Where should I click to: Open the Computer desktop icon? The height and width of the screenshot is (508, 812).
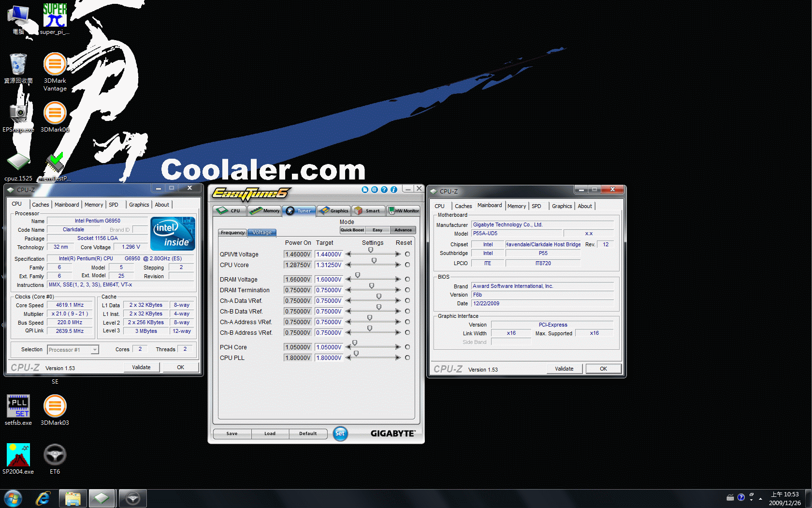click(18, 19)
